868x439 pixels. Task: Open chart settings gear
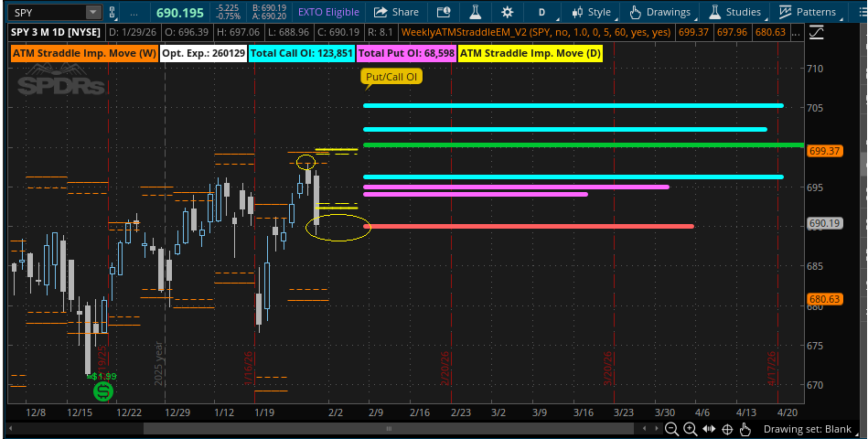(507, 12)
